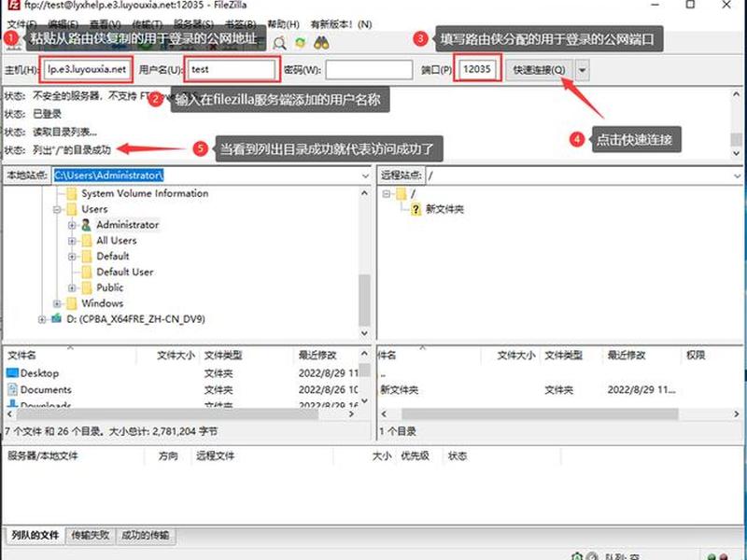
Task: Click the FileZilla logo in title bar
Action: click(x=13, y=5)
